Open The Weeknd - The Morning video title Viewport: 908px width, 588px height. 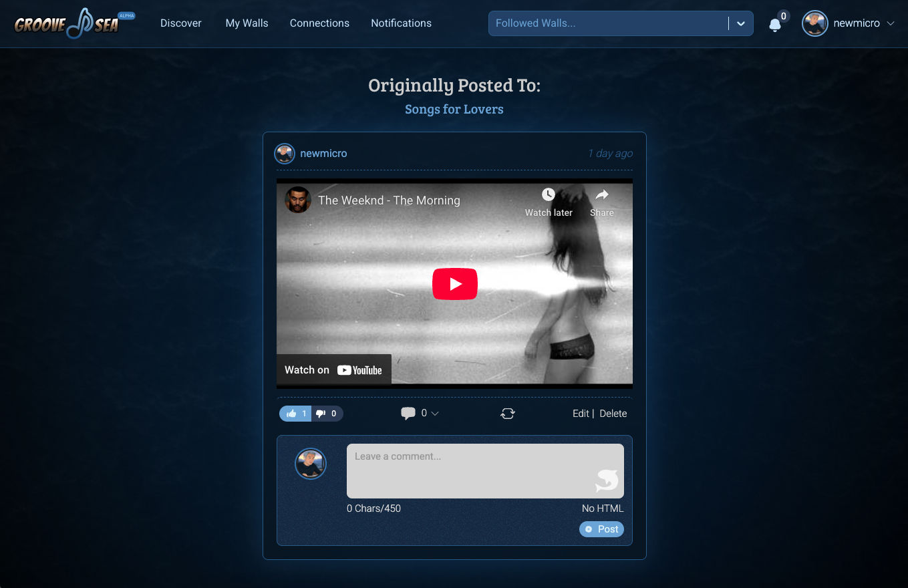(389, 200)
